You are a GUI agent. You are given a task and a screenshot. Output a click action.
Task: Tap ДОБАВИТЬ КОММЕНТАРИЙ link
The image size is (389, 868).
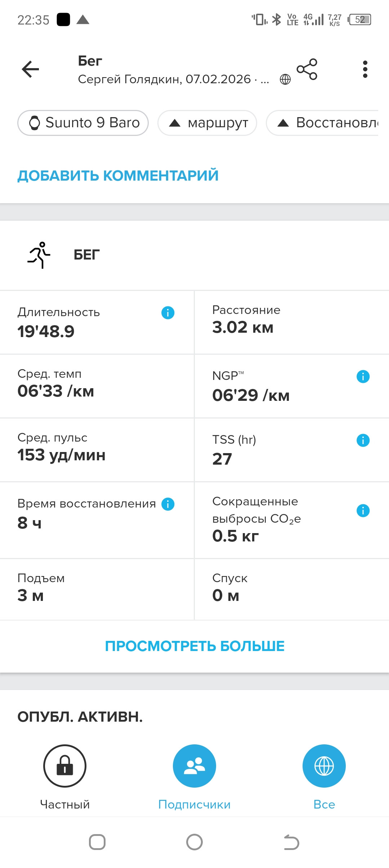(118, 176)
